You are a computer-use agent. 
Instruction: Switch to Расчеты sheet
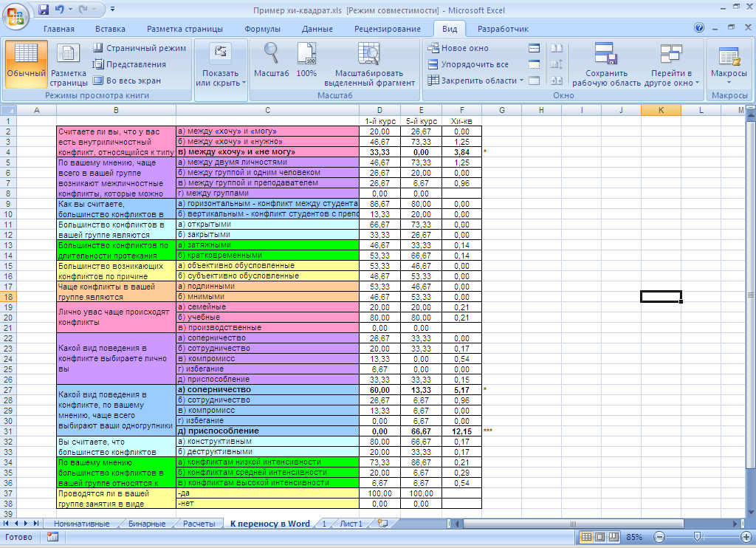pyautogui.click(x=199, y=524)
